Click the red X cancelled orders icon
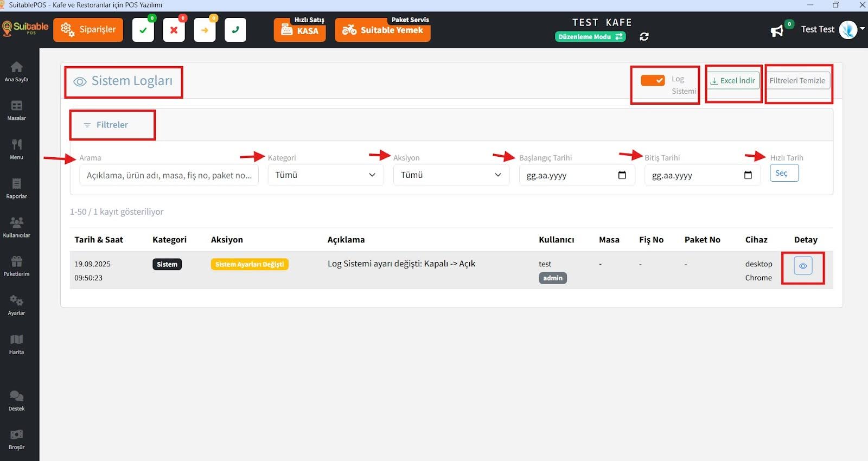 (174, 30)
